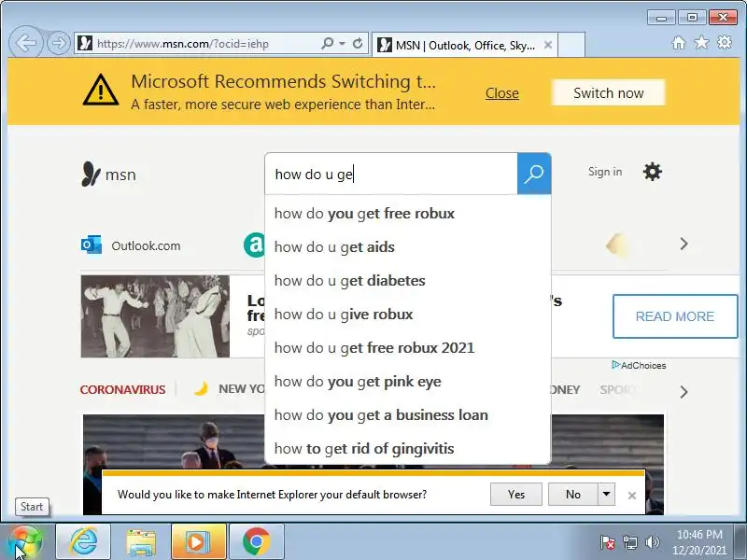Image resolution: width=747 pixels, height=560 pixels.
Task: Open the Internet Explorer Tools gear
Action: point(725,43)
